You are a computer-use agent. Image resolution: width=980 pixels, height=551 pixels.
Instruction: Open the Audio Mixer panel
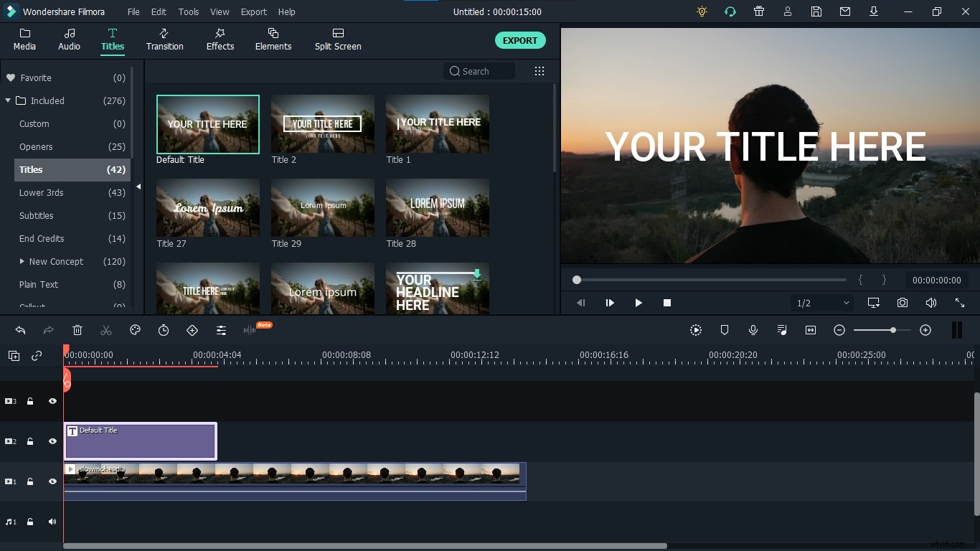[782, 330]
